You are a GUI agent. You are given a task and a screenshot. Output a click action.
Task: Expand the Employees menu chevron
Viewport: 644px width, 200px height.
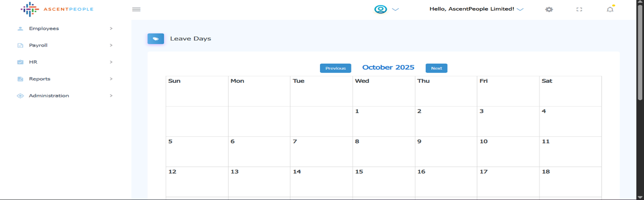tap(111, 29)
